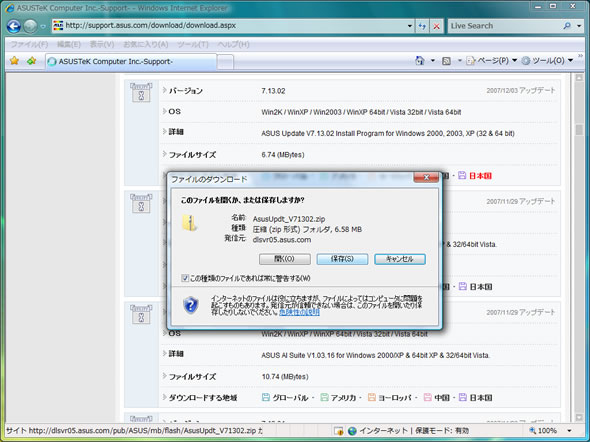Click the pink disk icon beside 中国
The image size is (590, 442).
tap(428, 397)
